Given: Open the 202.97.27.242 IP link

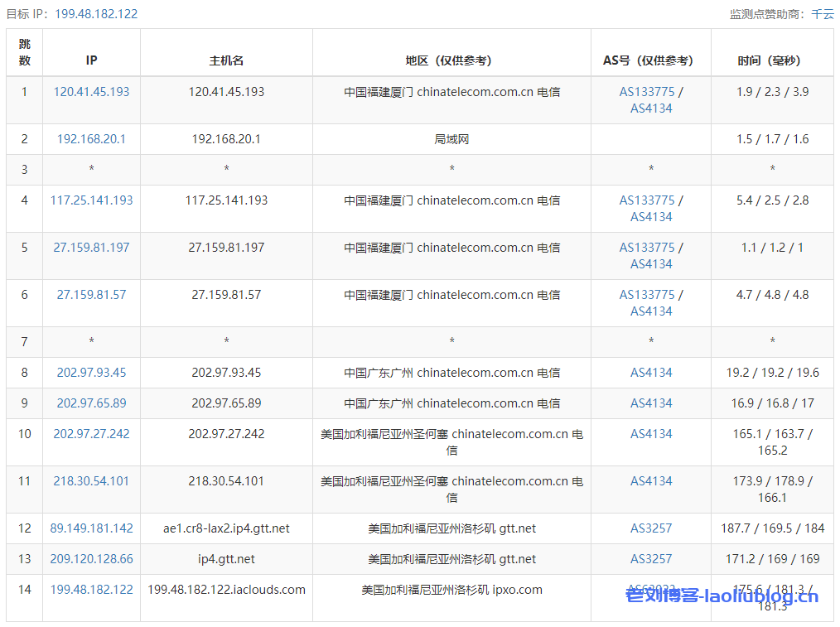Looking at the screenshot, I should pyautogui.click(x=91, y=434).
